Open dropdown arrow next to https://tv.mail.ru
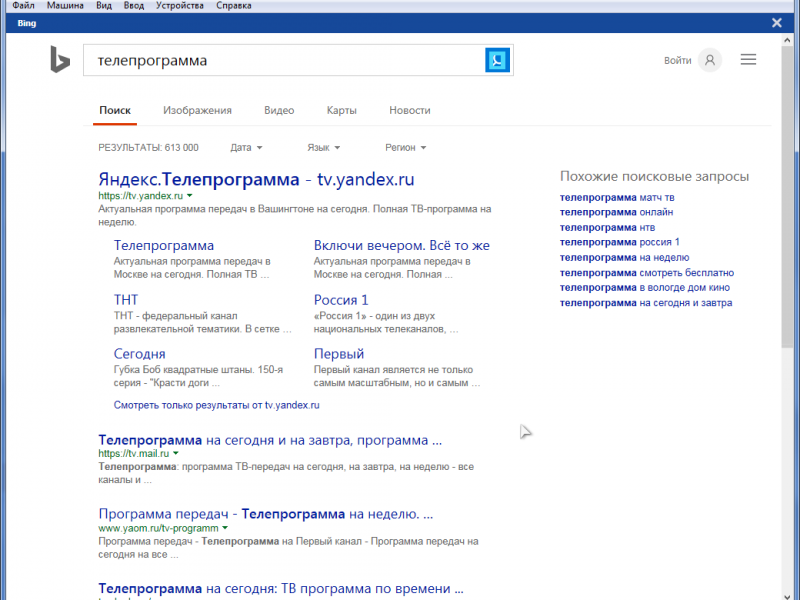 point(176,453)
